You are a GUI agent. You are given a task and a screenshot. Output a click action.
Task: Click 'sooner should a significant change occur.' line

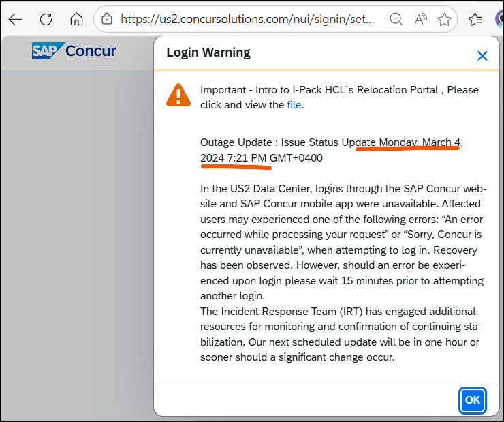tap(297, 357)
